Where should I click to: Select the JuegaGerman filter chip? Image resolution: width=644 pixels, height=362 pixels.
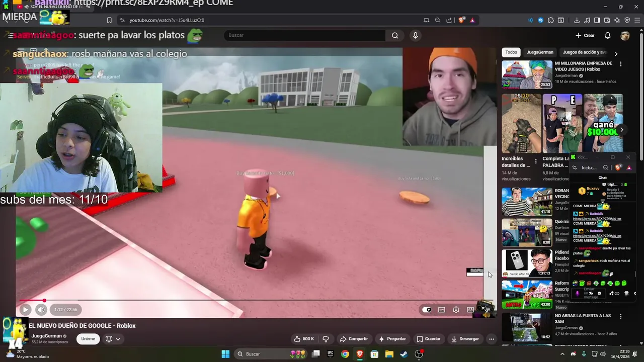540,52
